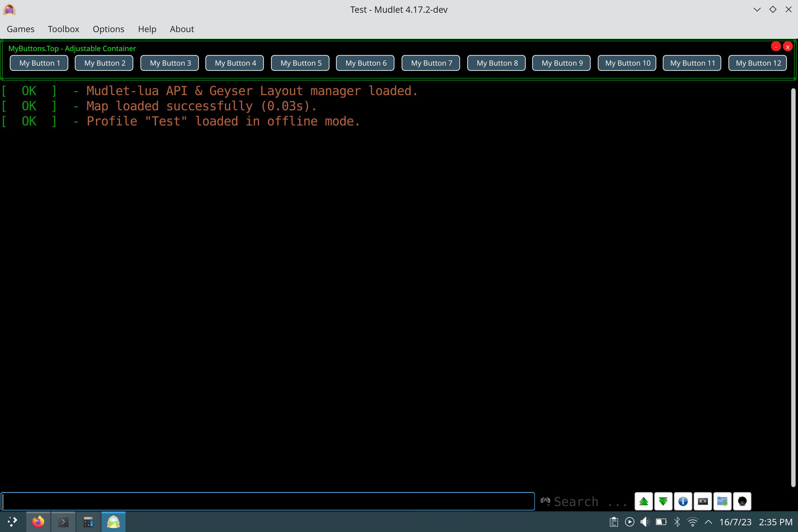Close the MyButtons.Top container with red x
The image size is (798, 532).
pos(787,47)
